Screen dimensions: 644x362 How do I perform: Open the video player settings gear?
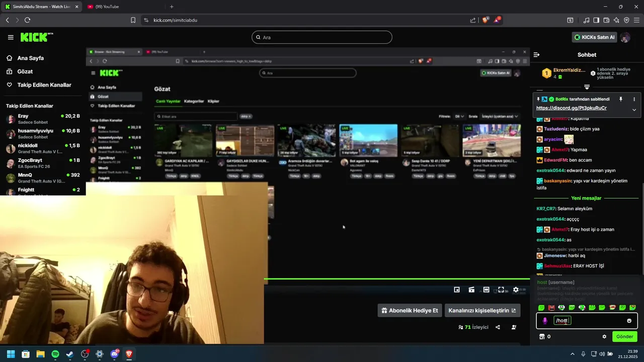tap(516, 290)
